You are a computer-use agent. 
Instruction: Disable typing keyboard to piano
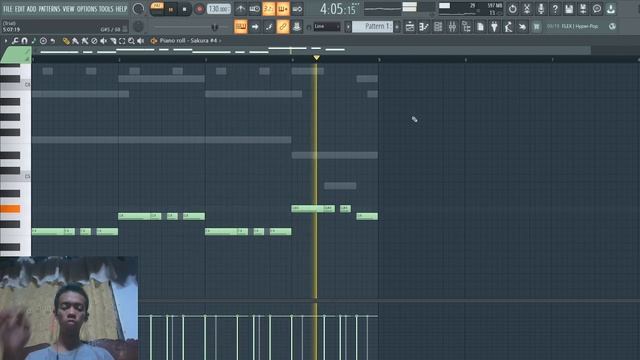coord(241,27)
